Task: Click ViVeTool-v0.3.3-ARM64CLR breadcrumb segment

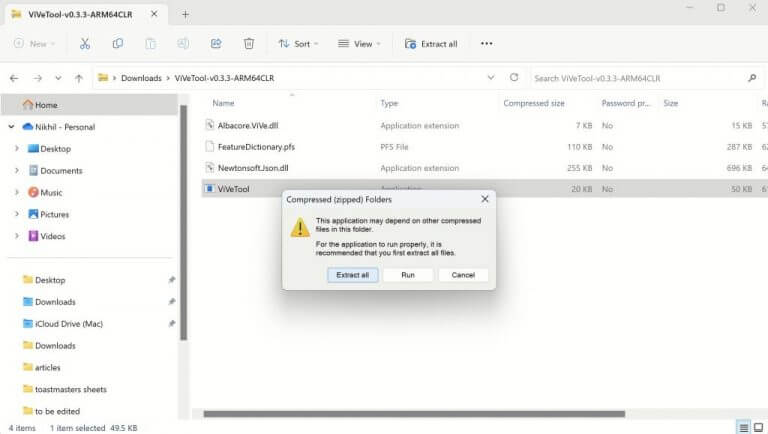Action: click(224, 78)
